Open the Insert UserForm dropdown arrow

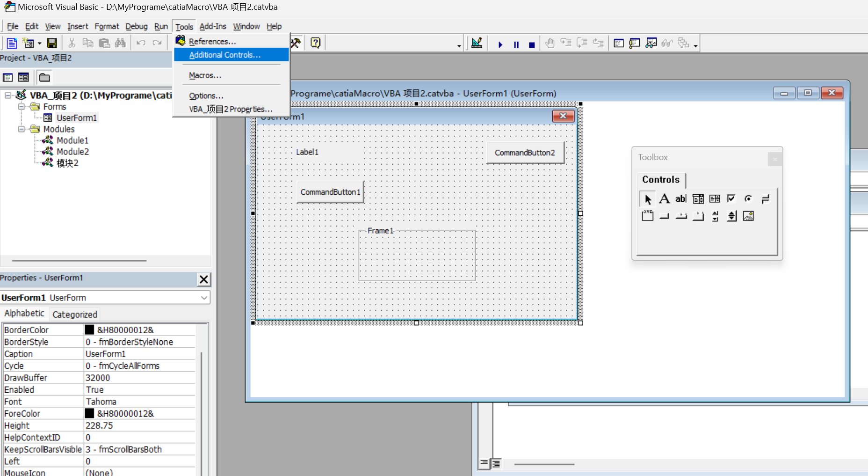[39, 44]
